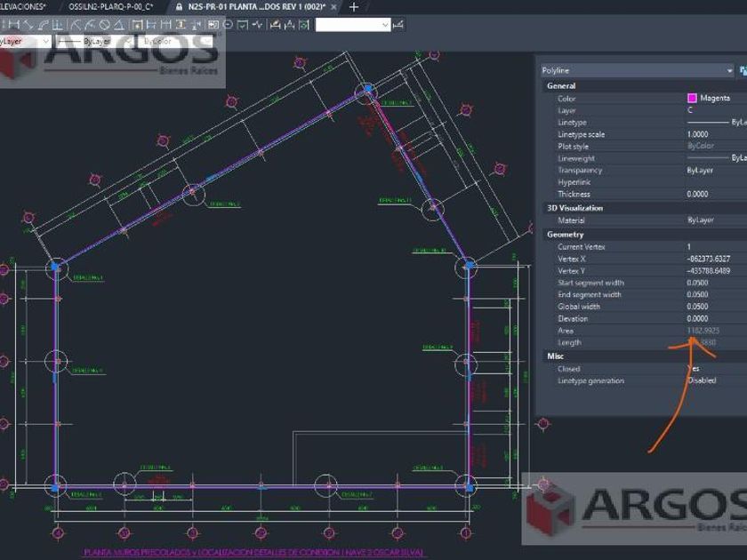747x560 pixels.
Task: Choose the Angular dimension tool
Action: click(x=119, y=25)
